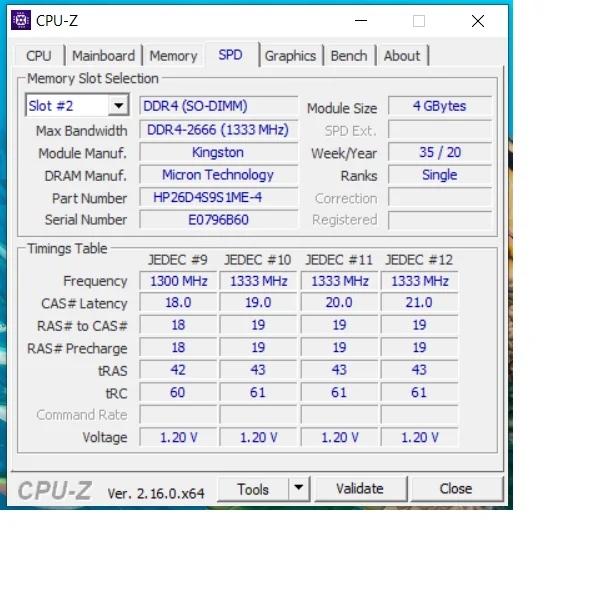Click the JEDEC #10 1333 MHz frequency cell
600x600 pixels.
pos(258,281)
